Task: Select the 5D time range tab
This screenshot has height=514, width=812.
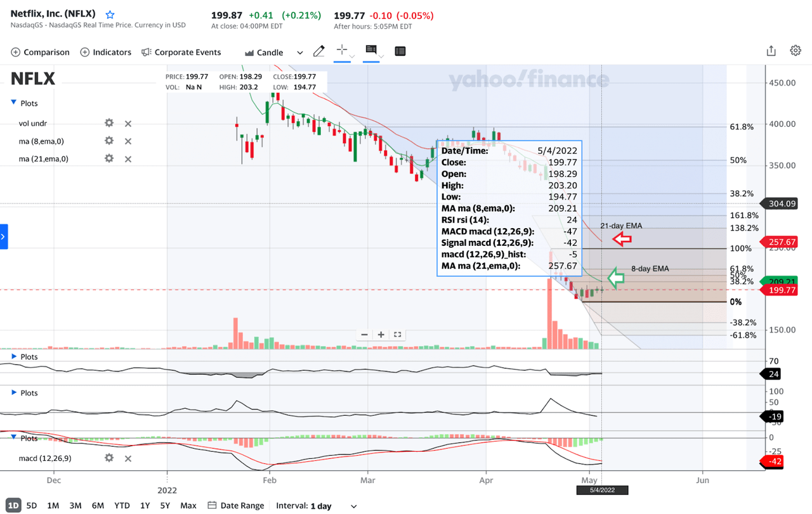Action: (x=31, y=506)
